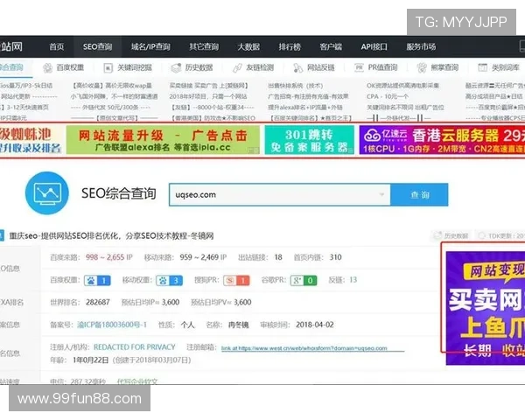The height and width of the screenshot is (420, 525).
Task: Click the 反链 count 13 link
Action: pyautogui.click(x=353, y=280)
